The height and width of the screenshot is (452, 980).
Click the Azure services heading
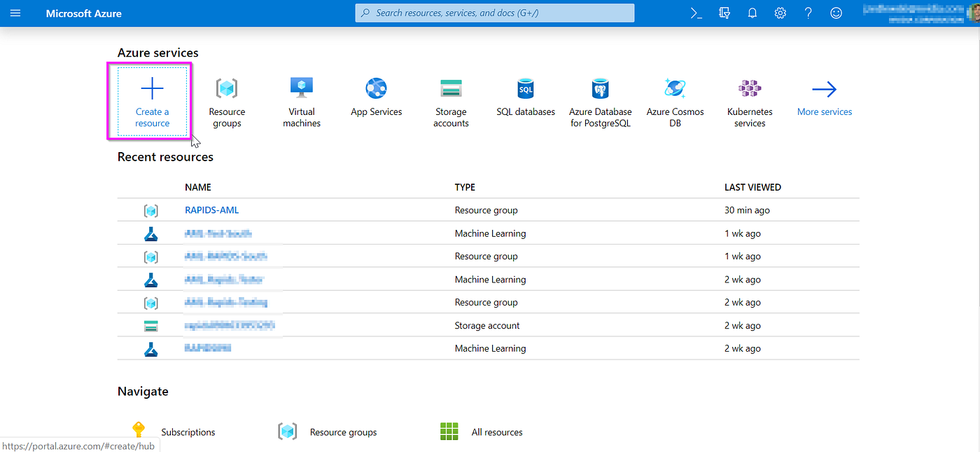158,53
